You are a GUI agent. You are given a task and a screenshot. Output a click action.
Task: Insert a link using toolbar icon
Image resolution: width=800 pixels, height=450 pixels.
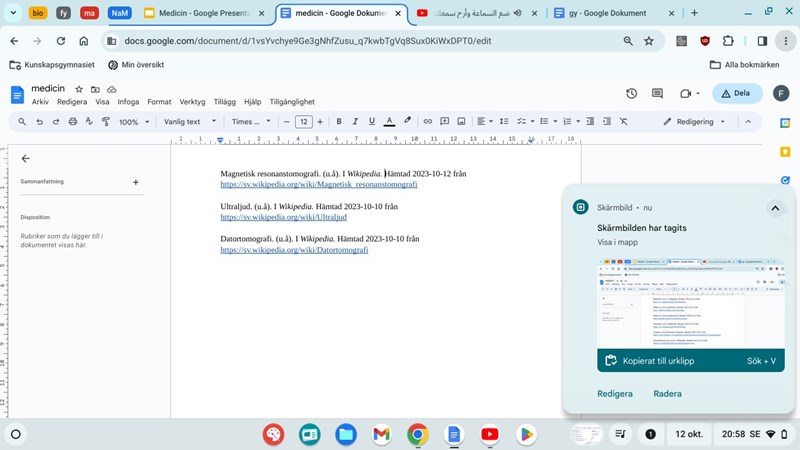[x=428, y=121]
